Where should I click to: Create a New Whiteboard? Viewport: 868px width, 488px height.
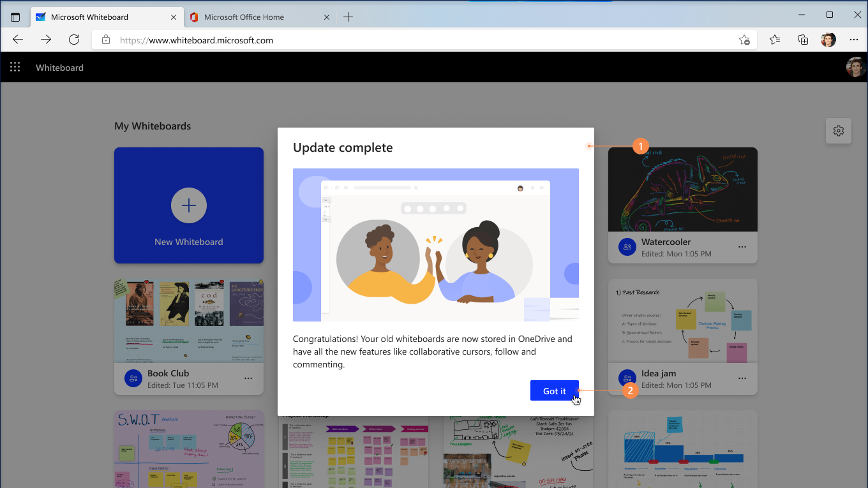189,205
